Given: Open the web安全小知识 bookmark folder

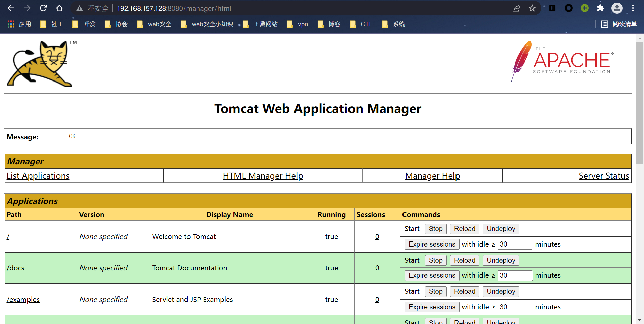Looking at the screenshot, I should click(207, 24).
